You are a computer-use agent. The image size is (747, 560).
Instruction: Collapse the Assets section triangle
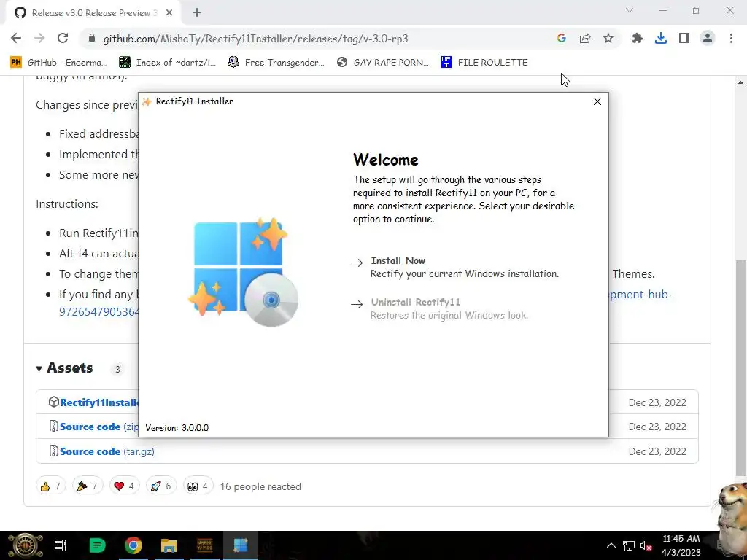39,368
